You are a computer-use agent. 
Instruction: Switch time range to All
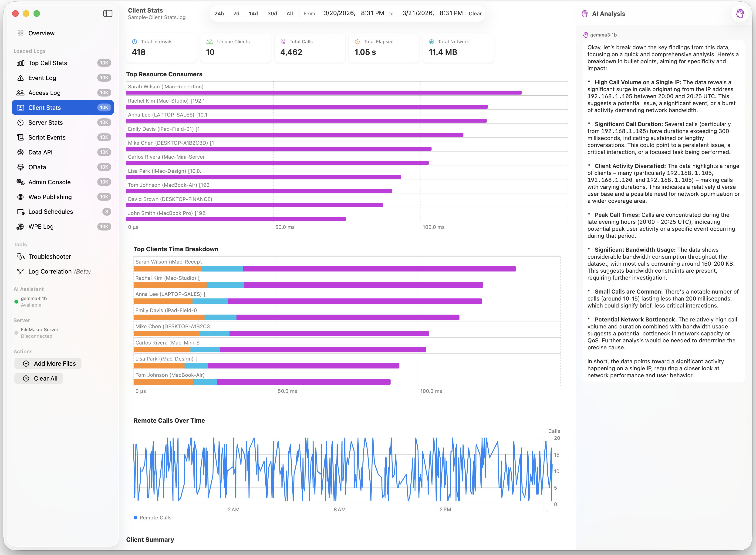click(289, 13)
